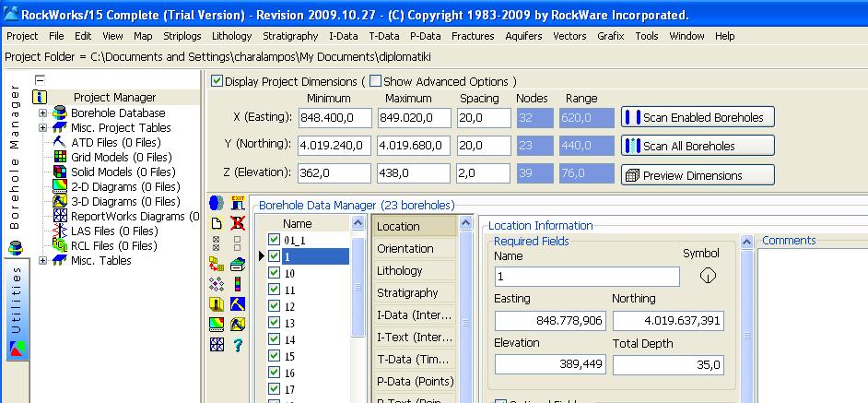This screenshot has height=403, width=868.
Task: Click the EXIT door icon
Action: coord(238,203)
